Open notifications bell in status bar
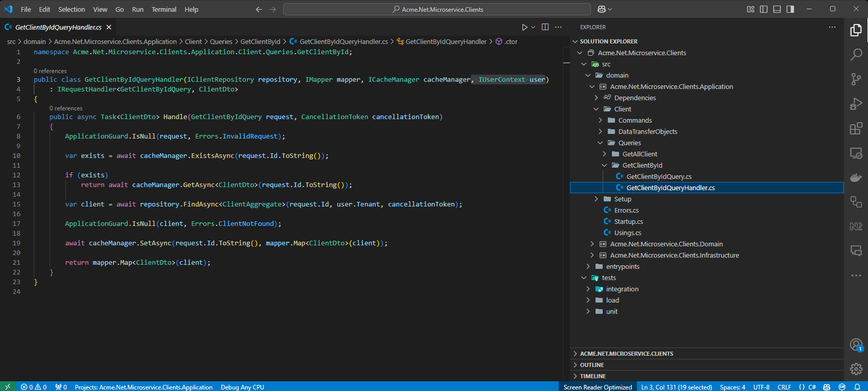Viewport: 868px width, 391px height. 857,387
